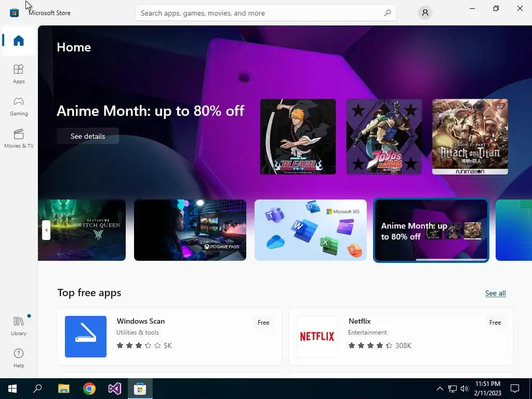Open Movies & TV section in sidebar
Screen dimensions: 532x399
pyautogui.click(x=19, y=138)
